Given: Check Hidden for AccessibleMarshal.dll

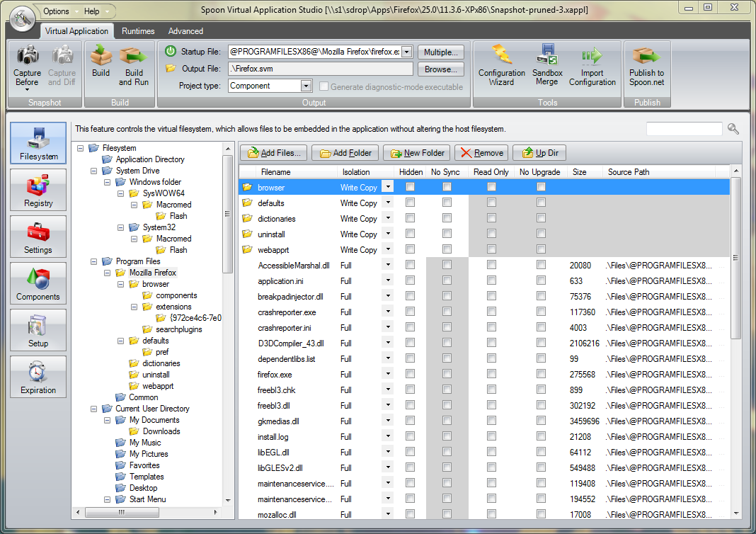Looking at the screenshot, I should [x=411, y=265].
